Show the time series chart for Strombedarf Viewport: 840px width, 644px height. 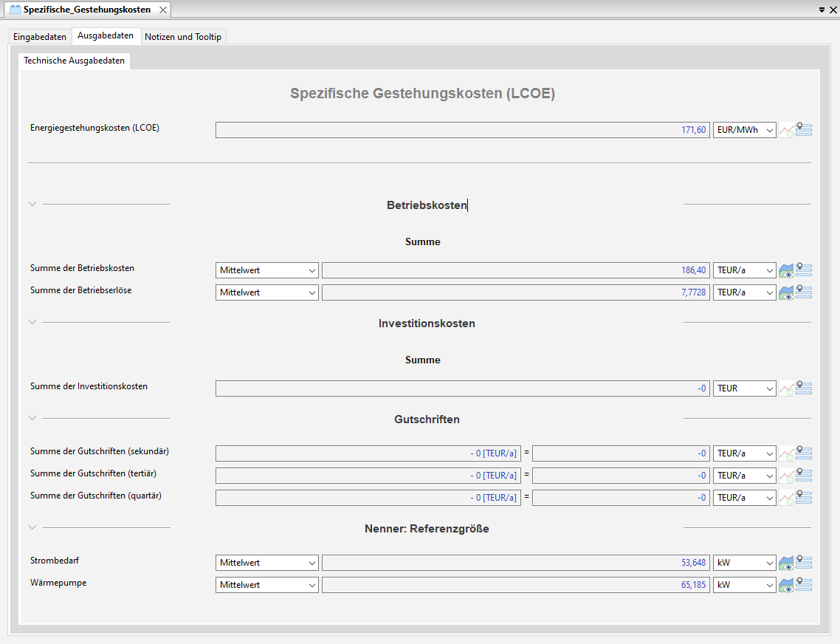pos(786,563)
